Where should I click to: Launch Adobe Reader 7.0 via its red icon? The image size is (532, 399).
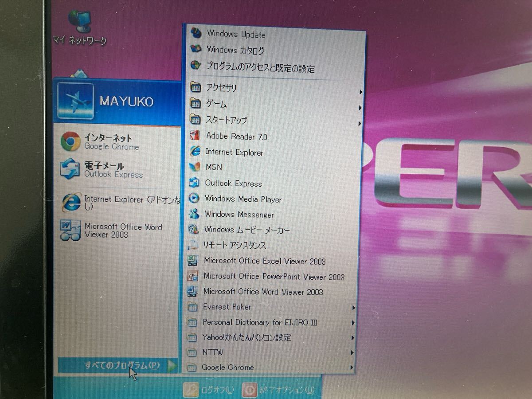pyautogui.click(x=195, y=136)
